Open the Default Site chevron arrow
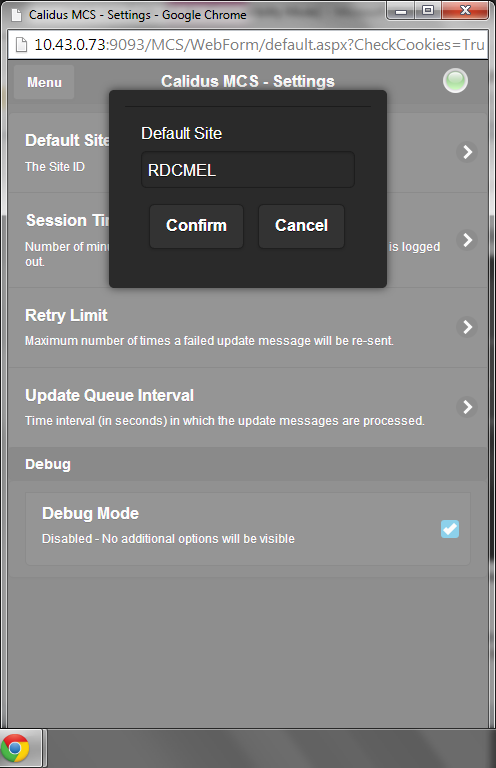This screenshot has height=768, width=496. point(467,152)
